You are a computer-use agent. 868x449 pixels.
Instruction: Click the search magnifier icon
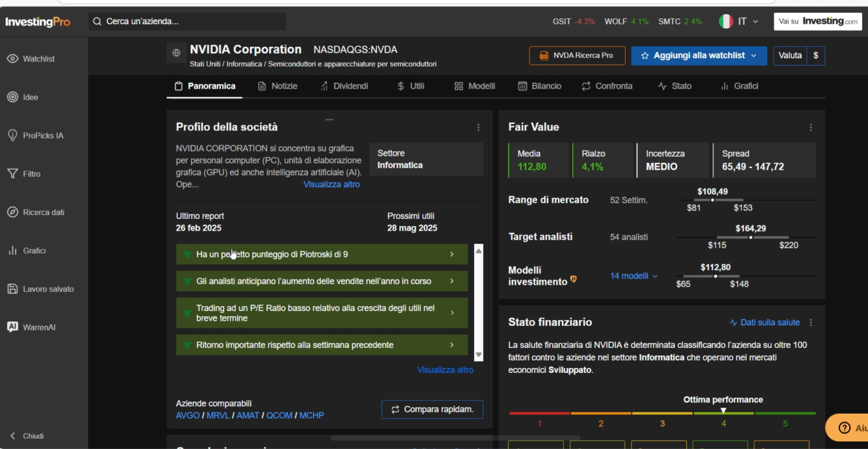[x=97, y=22]
